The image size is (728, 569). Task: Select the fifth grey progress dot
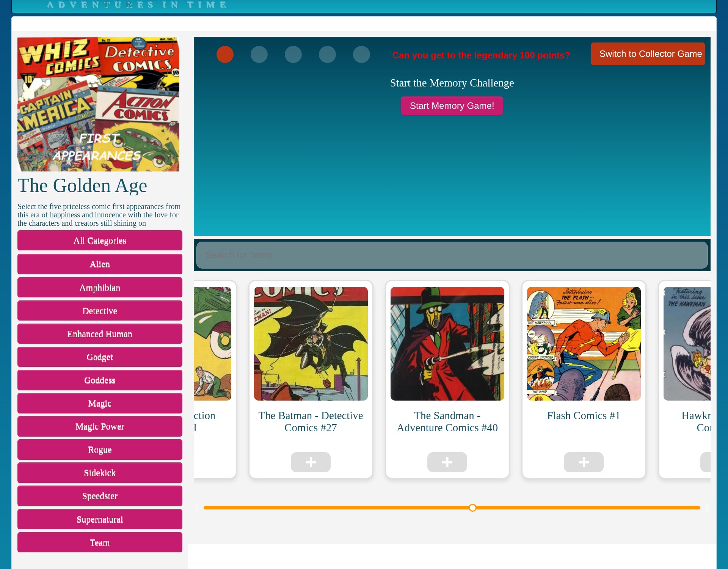361,54
